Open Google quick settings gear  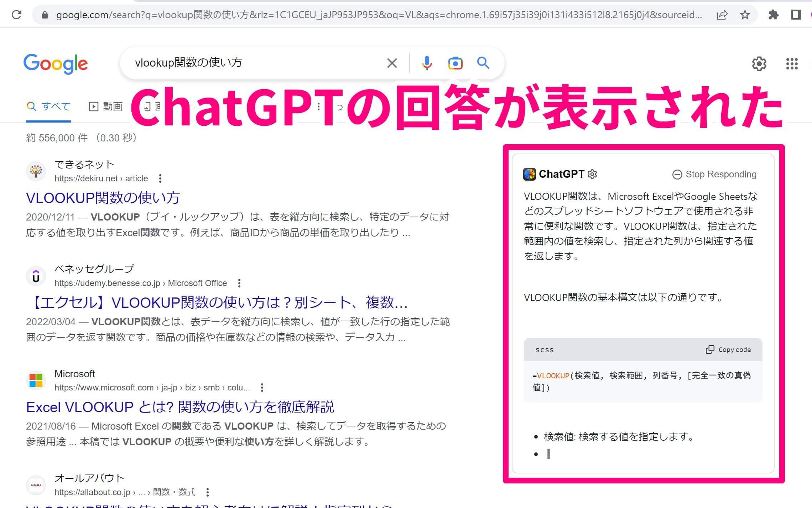759,64
